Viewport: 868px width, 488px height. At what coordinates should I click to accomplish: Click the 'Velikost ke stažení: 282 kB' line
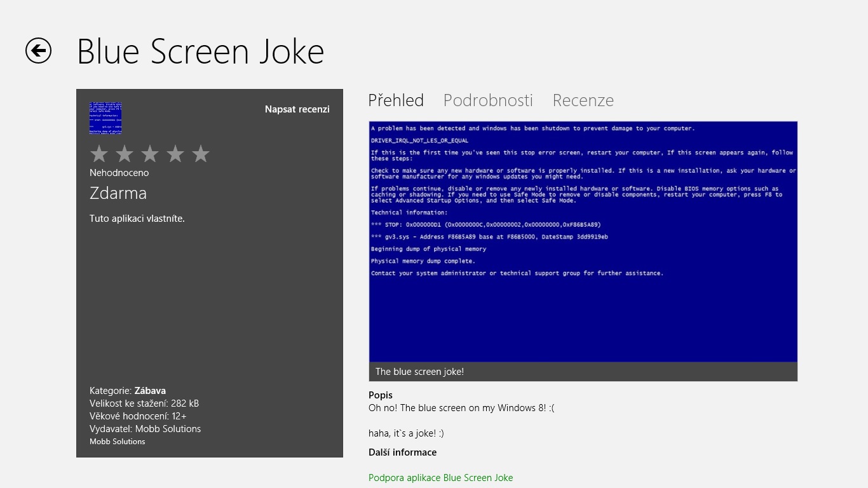point(144,403)
